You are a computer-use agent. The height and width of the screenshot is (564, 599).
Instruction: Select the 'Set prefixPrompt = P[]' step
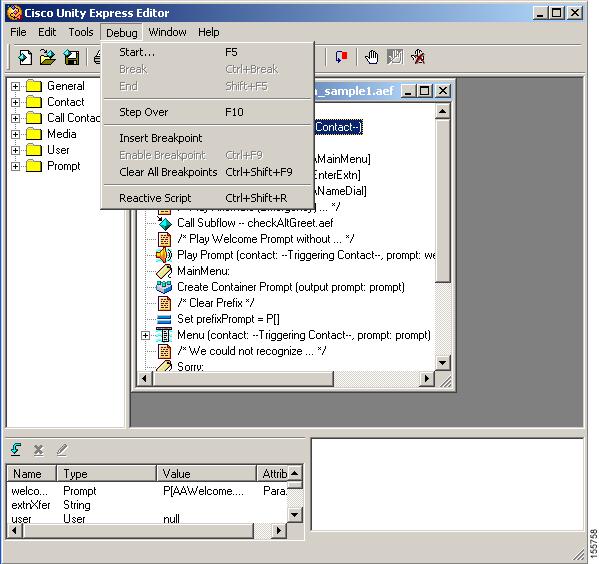[228, 319]
